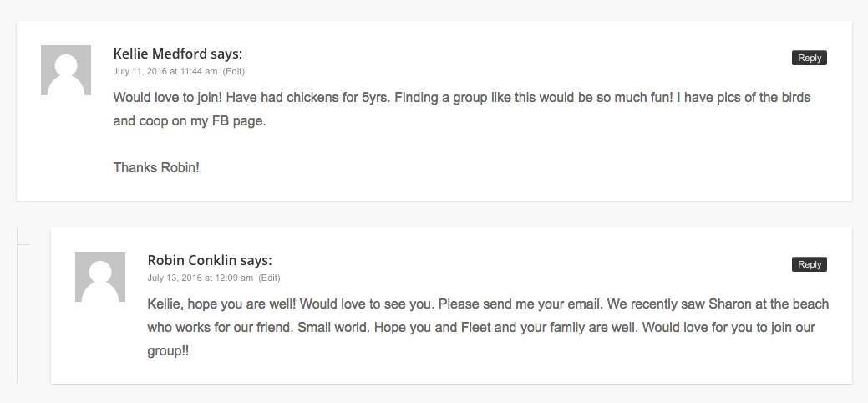Click the '5yrs' text in Kellie's comment
Image resolution: width=868 pixels, height=403 pixels.
point(376,98)
